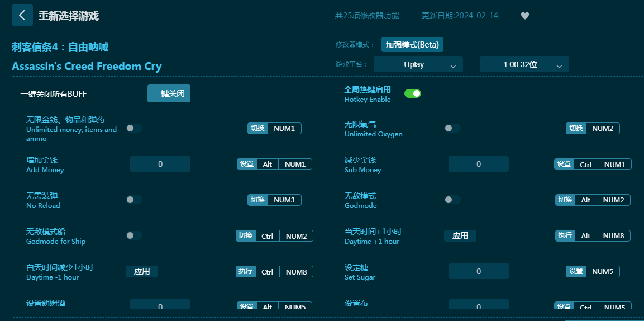Click the Sub Money value field
Screen dimensions: 644x321
[479, 164]
